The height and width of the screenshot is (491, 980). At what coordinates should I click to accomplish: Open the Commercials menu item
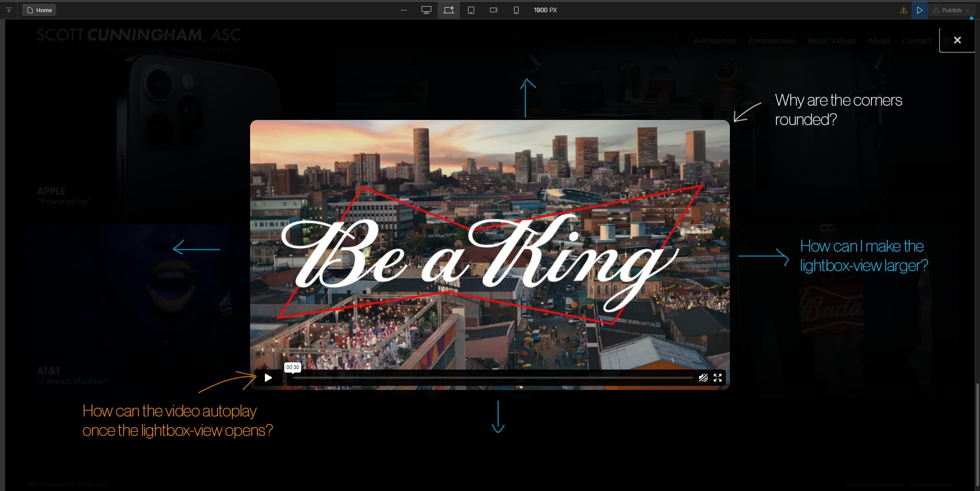772,41
